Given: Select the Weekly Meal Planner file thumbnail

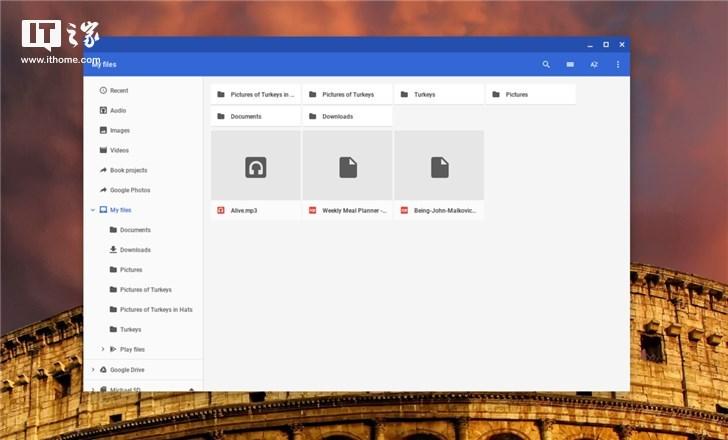Looking at the screenshot, I should (347, 166).
